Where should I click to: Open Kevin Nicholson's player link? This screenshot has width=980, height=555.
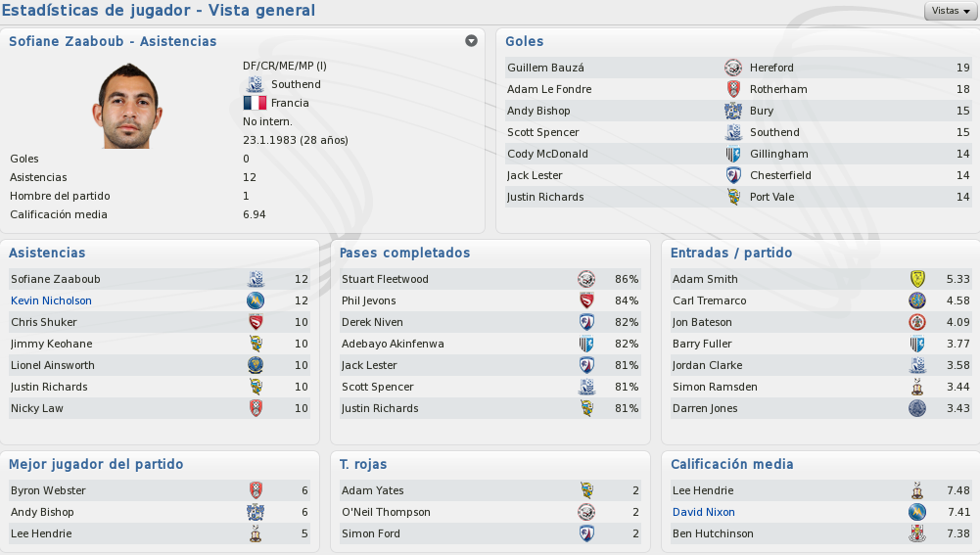click(51, 301)
